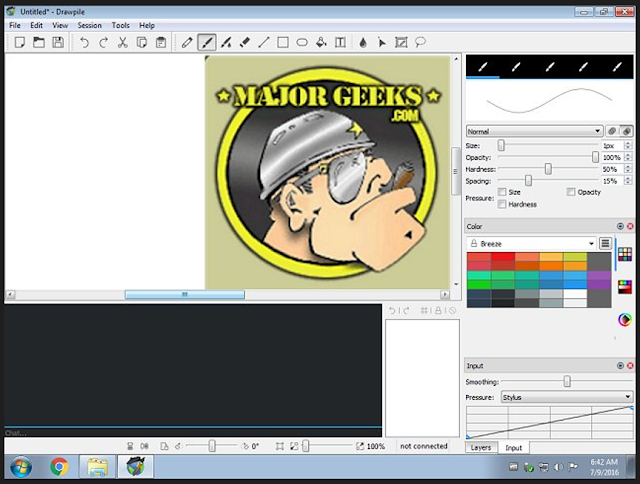Float the Color panel
The image size is (640, 484).
tap(620, 226)
